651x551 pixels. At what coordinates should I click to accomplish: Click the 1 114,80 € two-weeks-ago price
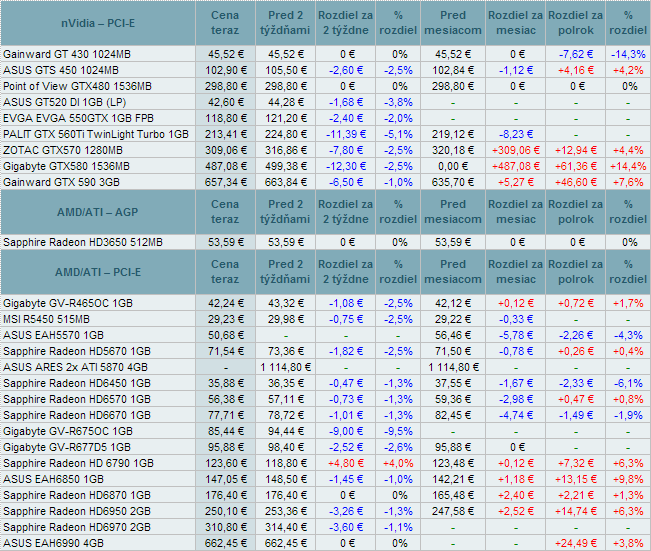tap(286, 367)
